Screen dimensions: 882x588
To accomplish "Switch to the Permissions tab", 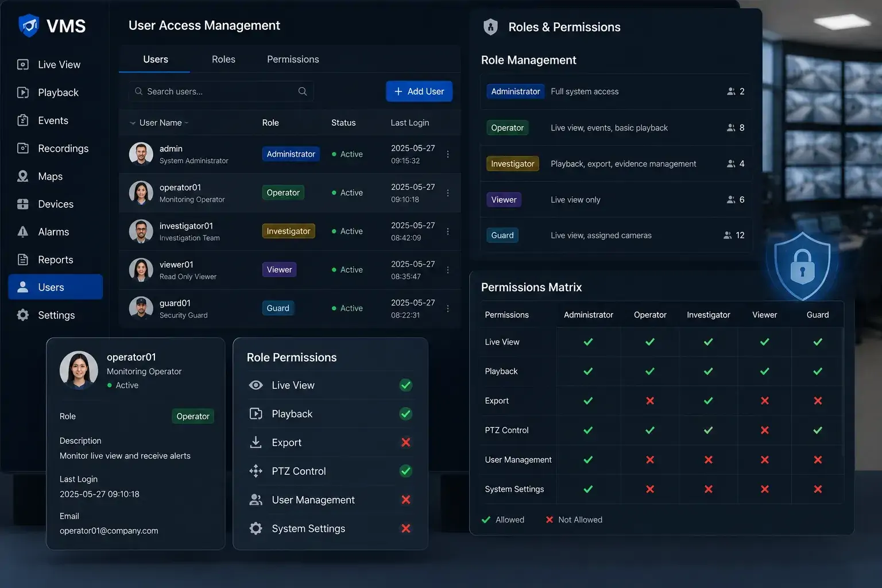I will [x=293, y=59].
